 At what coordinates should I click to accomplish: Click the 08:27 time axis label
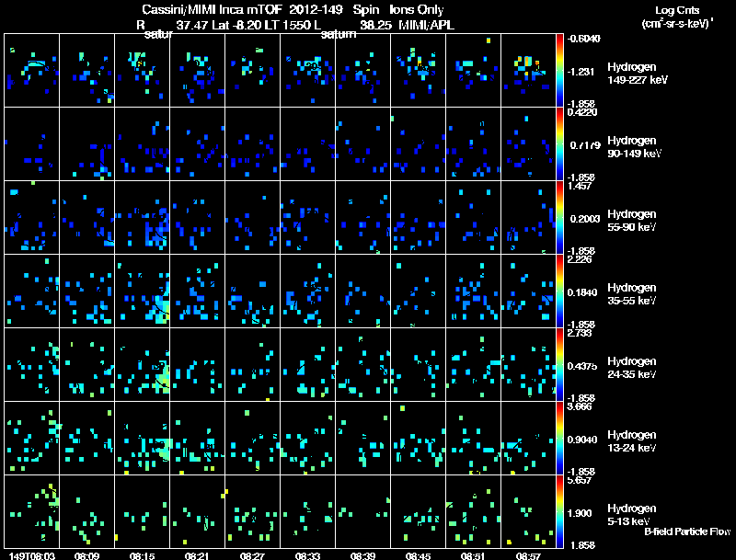coord(252,555)
